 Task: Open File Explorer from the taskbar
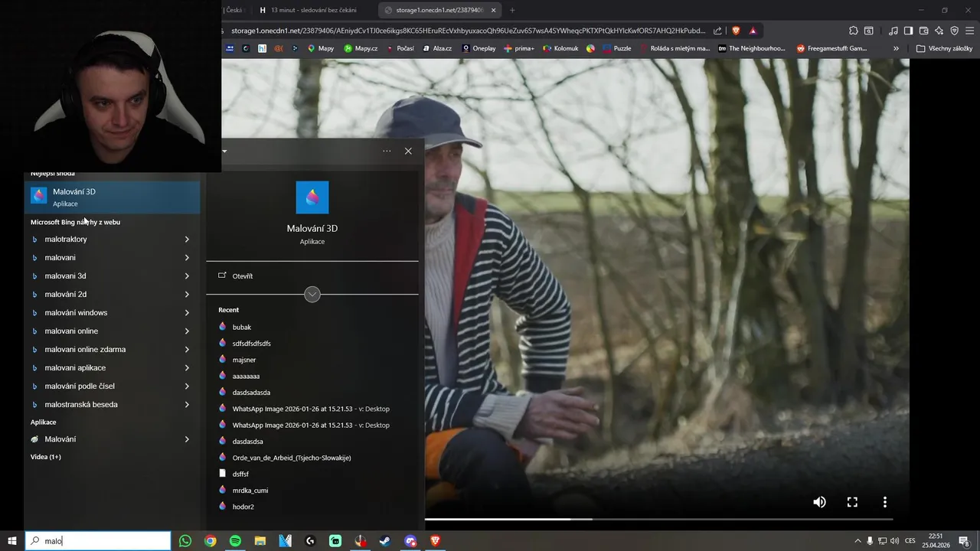click(x=260, y=541)
